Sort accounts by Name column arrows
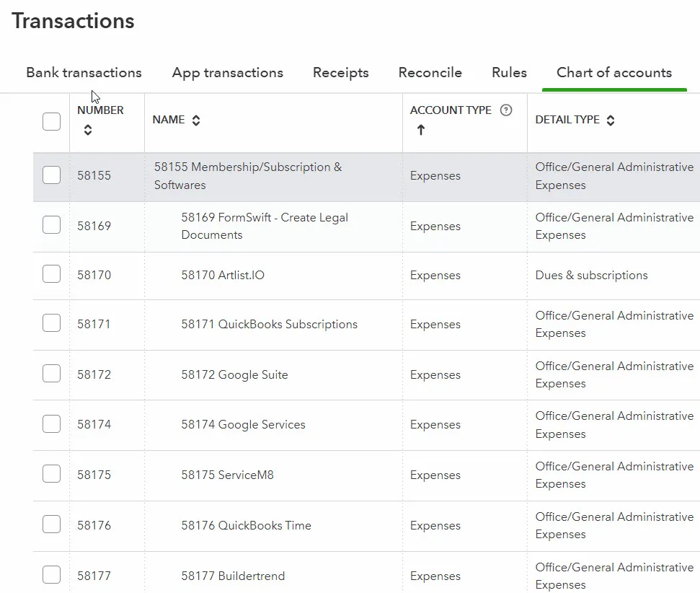Viewport: 700px width, 593px height. pos(196,120)
